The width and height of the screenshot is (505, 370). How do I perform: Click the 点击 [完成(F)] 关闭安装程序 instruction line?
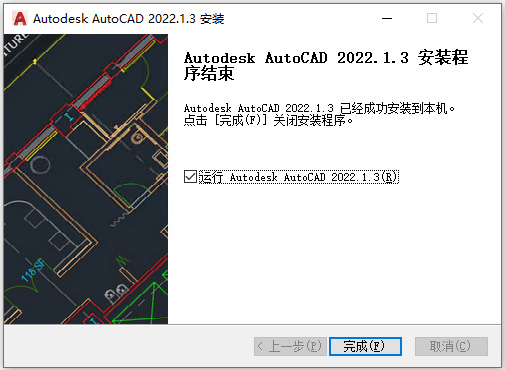[x=268, y=120]
